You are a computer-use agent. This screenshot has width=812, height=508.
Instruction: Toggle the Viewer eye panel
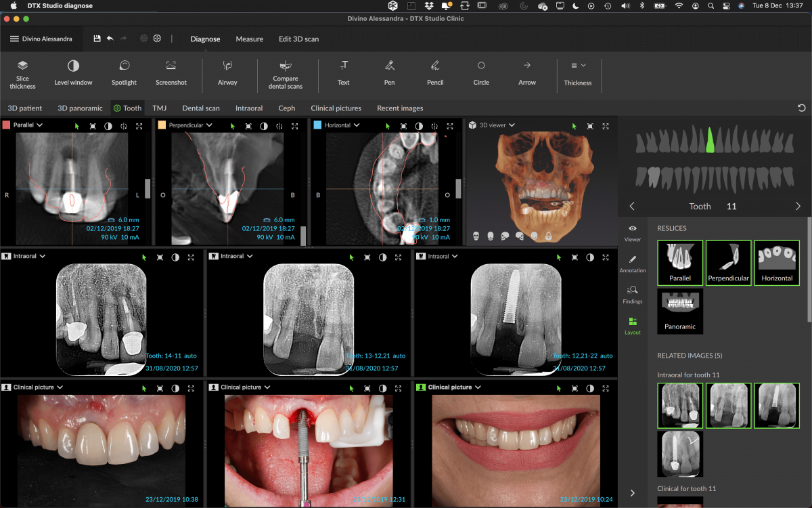point(633,232)
